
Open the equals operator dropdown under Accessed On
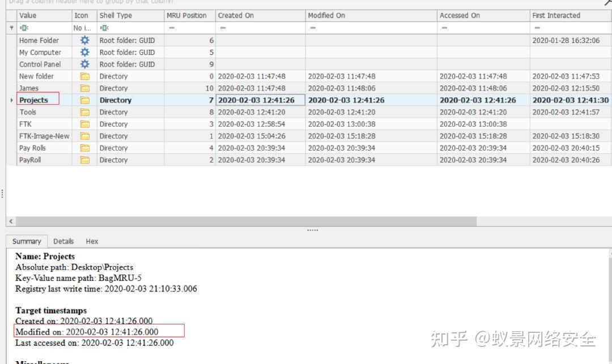(444, 28)
